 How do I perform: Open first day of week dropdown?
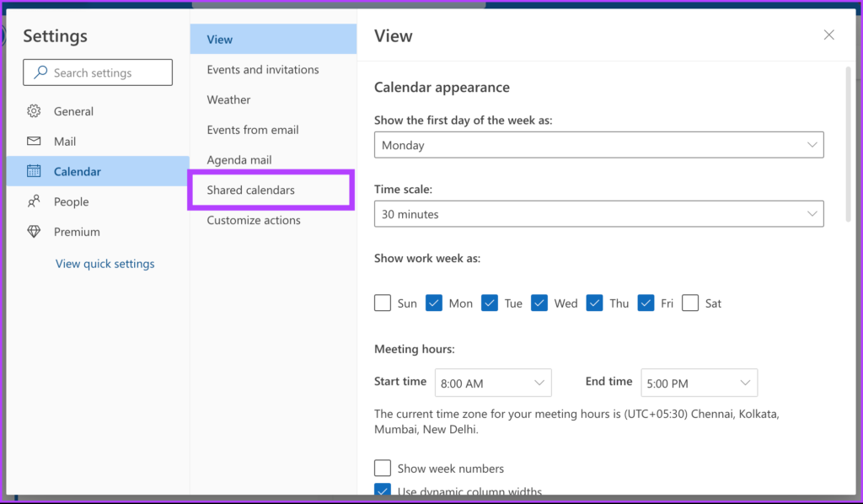click(x=599, y=145)
